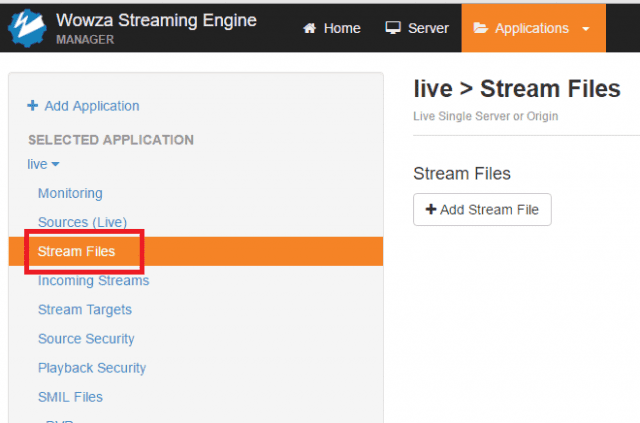The height and width of the screenshot is (423, 640).
Task: Click the Applications folder icon
Action: coord(480,28)
